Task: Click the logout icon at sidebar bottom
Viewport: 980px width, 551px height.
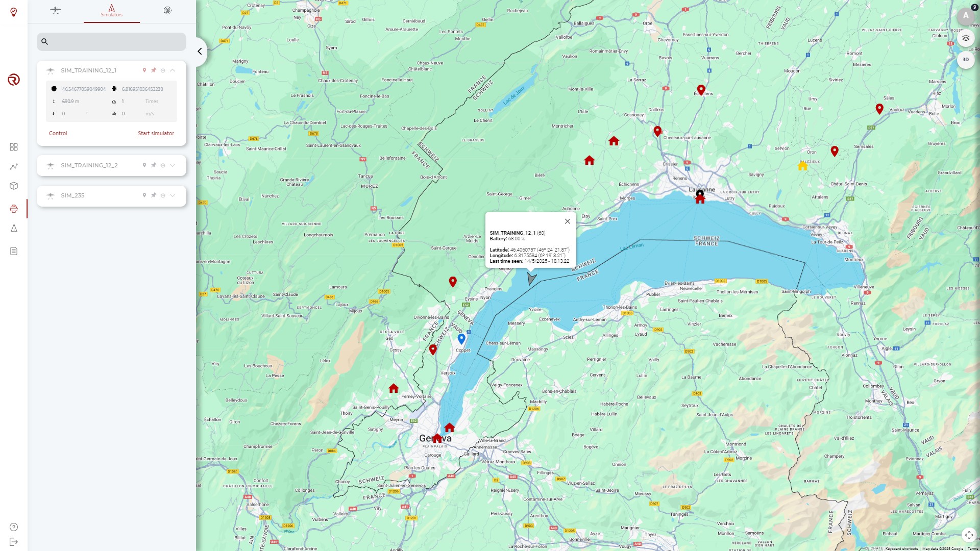Action: [x=14, y=542]
